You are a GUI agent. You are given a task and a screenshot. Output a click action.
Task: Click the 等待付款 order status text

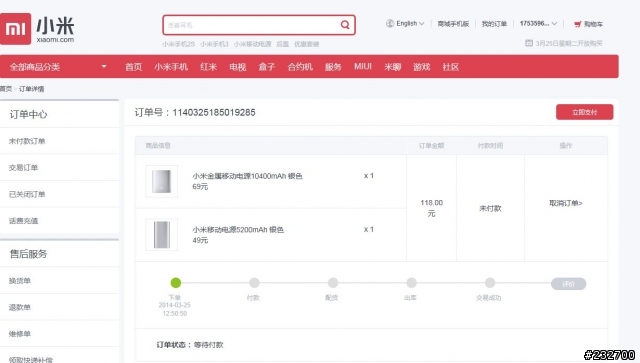click(x=209, y=345)
